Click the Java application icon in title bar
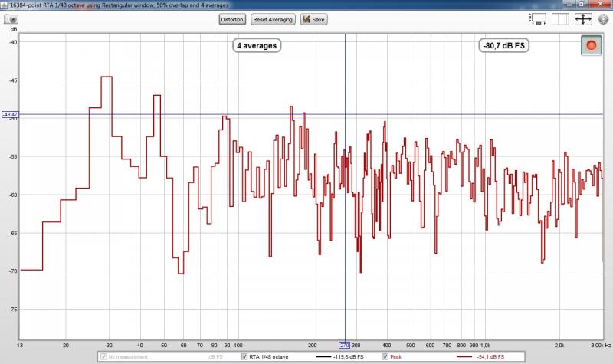This screenshot has height=364, width=613. coord(4,5)
